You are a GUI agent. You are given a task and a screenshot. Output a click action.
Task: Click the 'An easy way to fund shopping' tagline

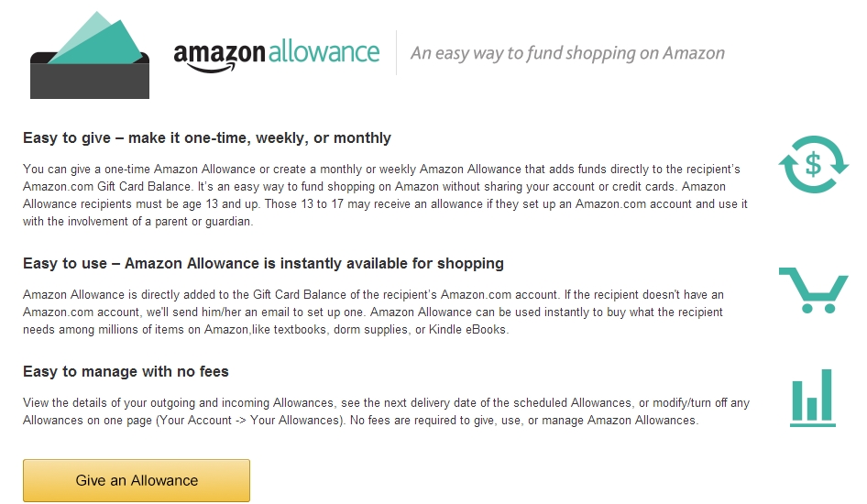point(567,53)
